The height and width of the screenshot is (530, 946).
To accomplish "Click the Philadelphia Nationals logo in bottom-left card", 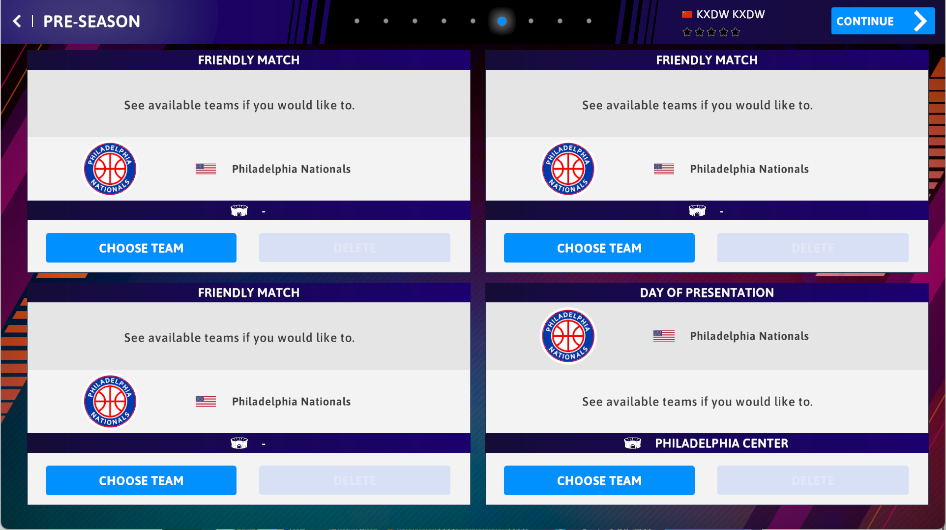I will point(110,402).
